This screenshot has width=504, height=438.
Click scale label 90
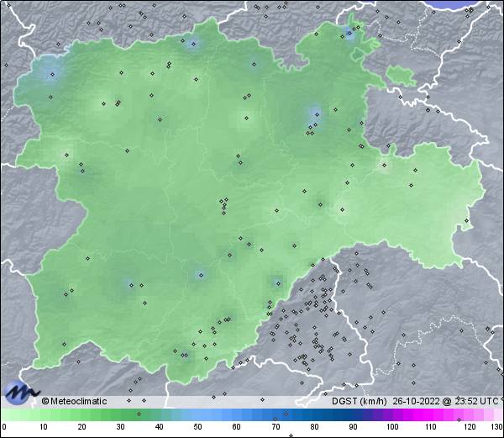[353, 427]
